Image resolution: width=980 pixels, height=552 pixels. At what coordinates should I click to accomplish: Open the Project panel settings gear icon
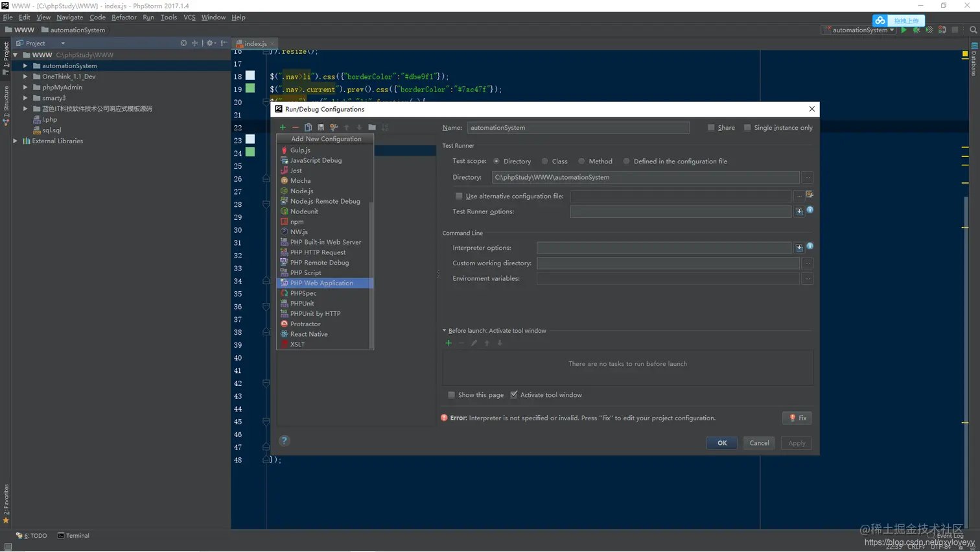pos(210,43)
